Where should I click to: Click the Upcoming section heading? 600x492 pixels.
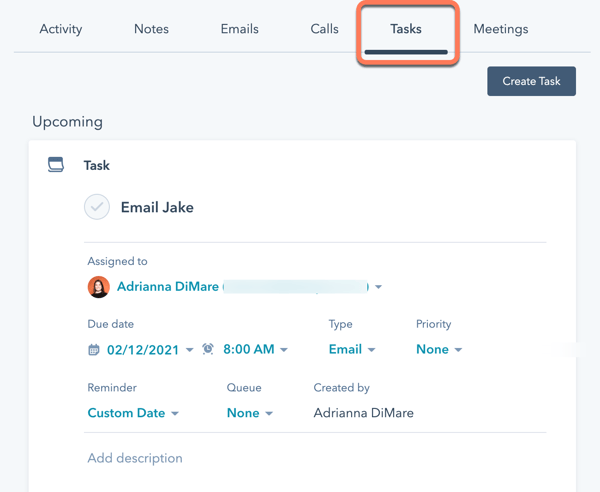(67, 122)
